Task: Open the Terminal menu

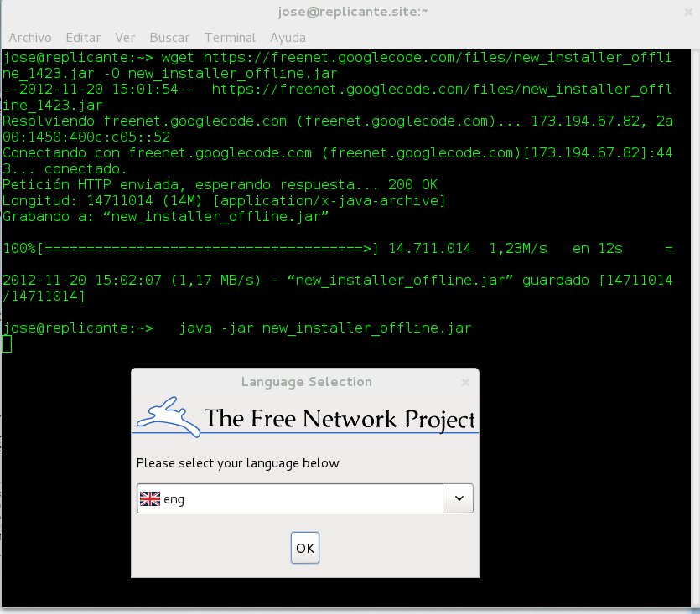Action: (230, 38)
